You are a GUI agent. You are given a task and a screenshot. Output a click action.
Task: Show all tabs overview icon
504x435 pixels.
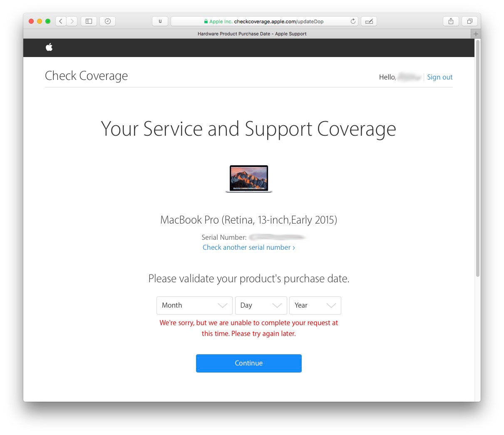(469, 21)
